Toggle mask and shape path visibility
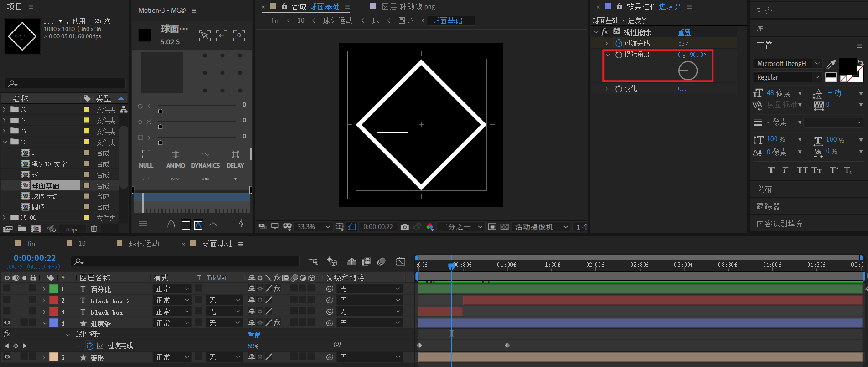Screen dimensions: 868x367 tap(352, 227)
